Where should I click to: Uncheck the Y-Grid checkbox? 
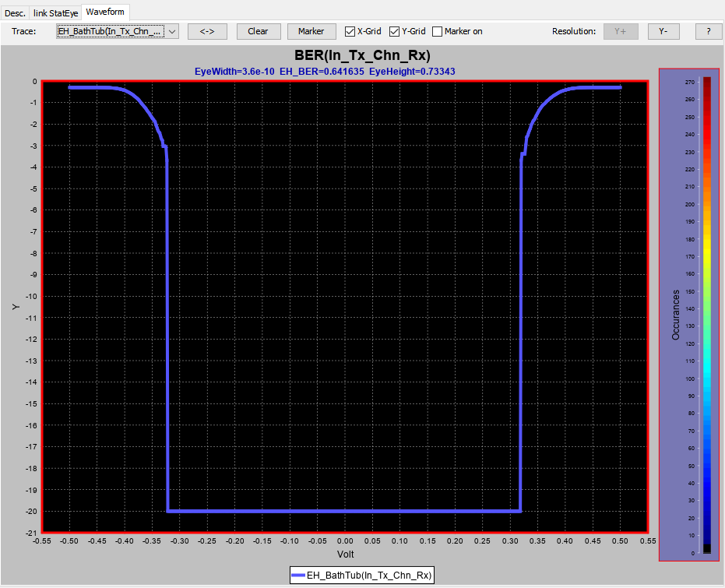pos(395,31)
